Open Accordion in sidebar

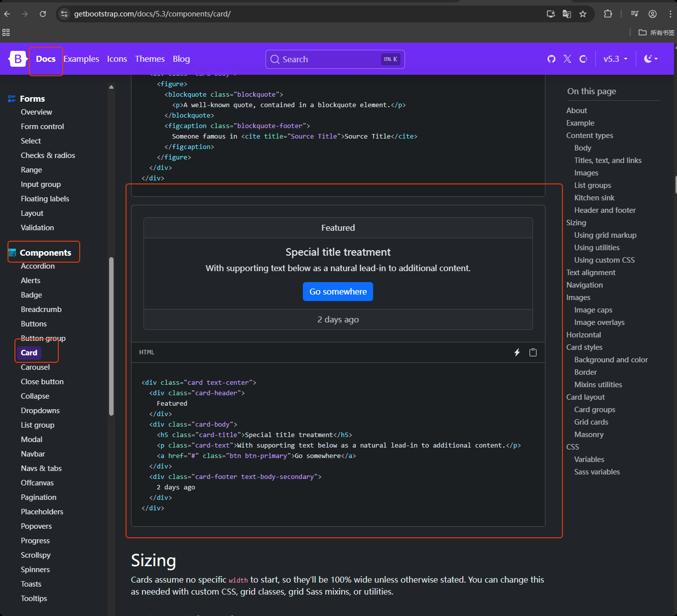[38, 266]
